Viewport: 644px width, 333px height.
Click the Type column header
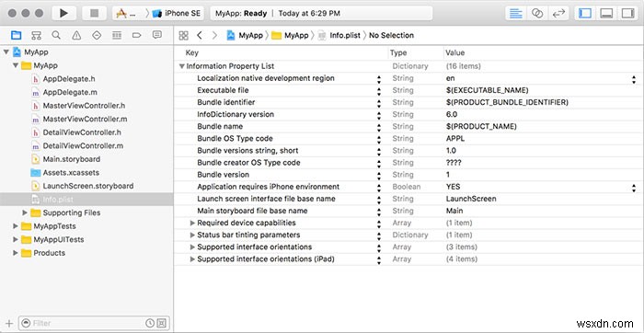coord(398,52)
